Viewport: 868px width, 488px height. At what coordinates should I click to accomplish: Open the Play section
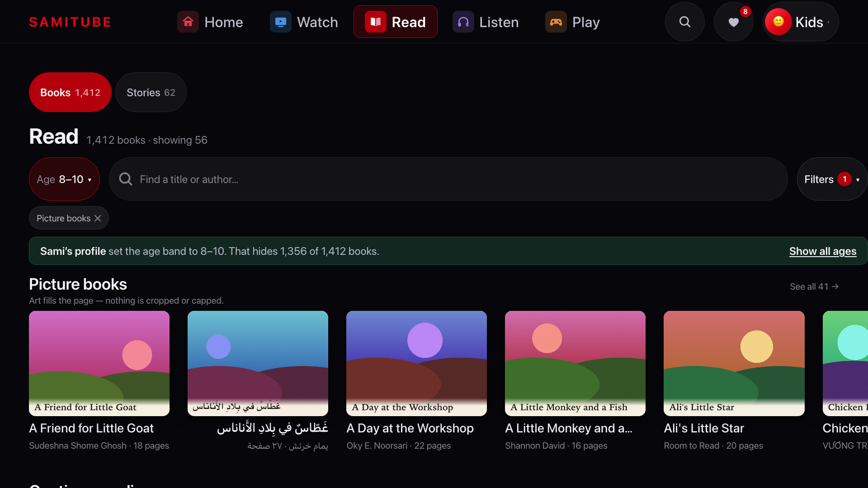coord(573,22)
